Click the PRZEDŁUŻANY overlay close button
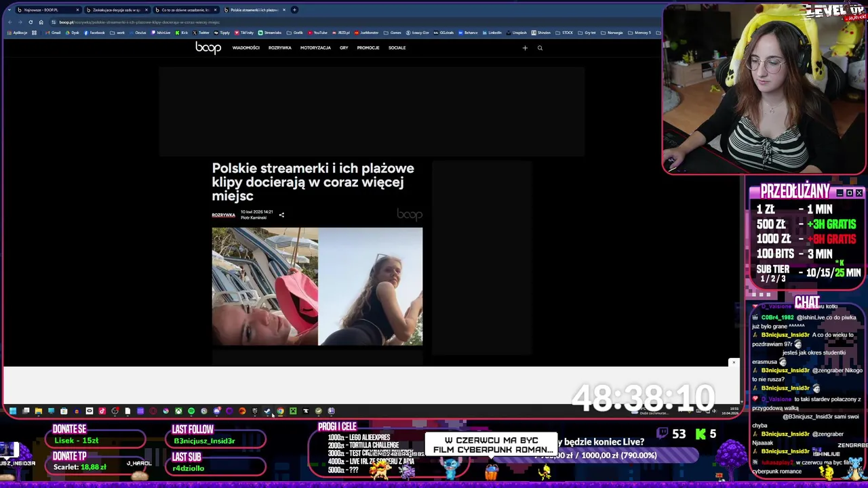The height and width of the screenshot is (488, 868). [859, 193]
